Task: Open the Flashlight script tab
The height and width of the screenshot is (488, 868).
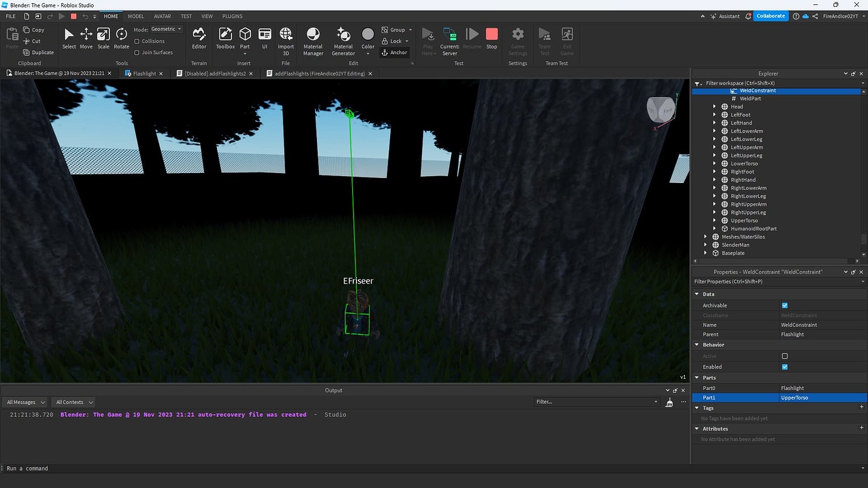Action: coord(143,73)
